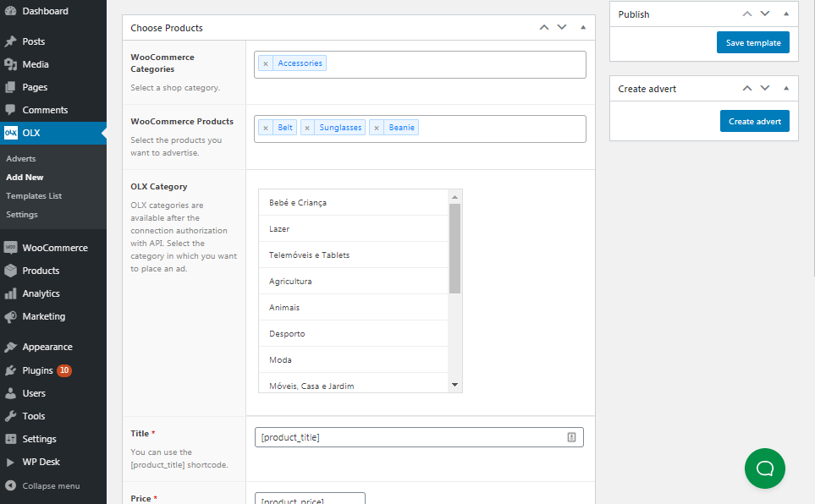The image size is (815, 504).
Task: Remove the Belt product tag
Action: click(266, 128)
